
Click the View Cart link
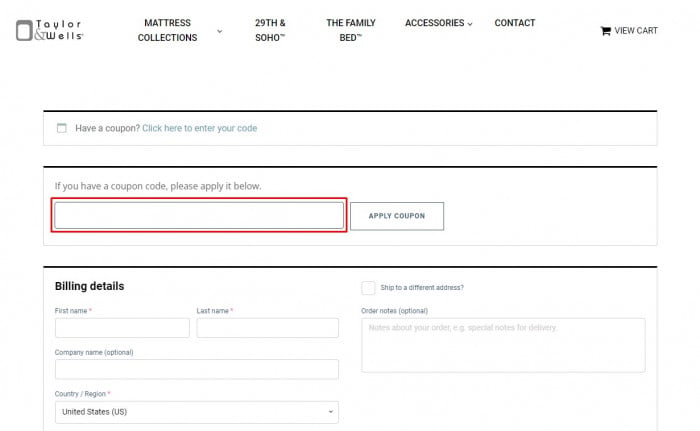click(636, 31)
